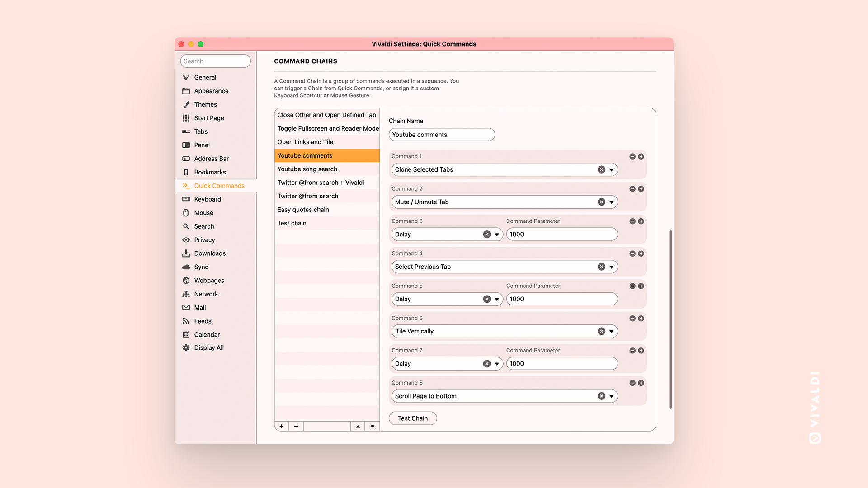Clear the Clone Selected Tabs command selection
The height and width of the screenshot is (488, 868).
pos(601,169)
